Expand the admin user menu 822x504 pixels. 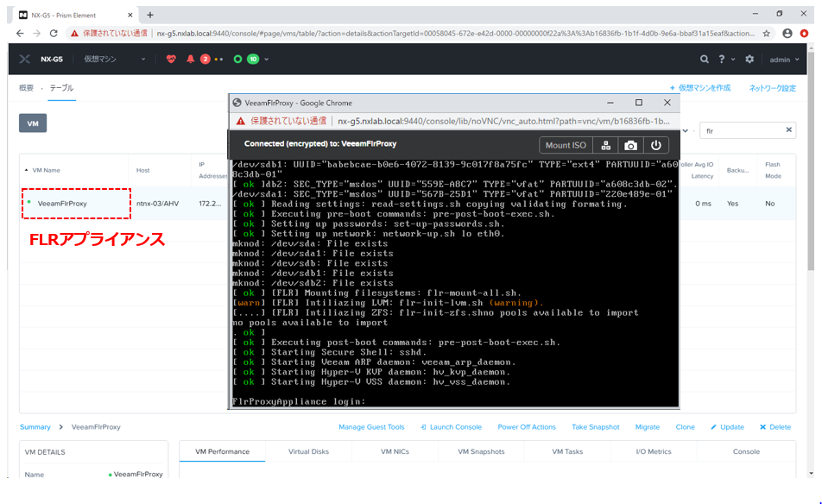[784, 60]
